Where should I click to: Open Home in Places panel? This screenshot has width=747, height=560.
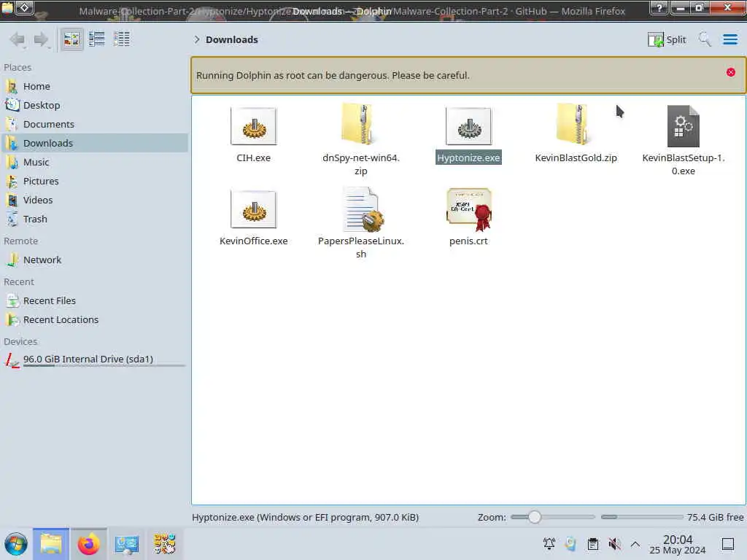[x=94, y=86]
